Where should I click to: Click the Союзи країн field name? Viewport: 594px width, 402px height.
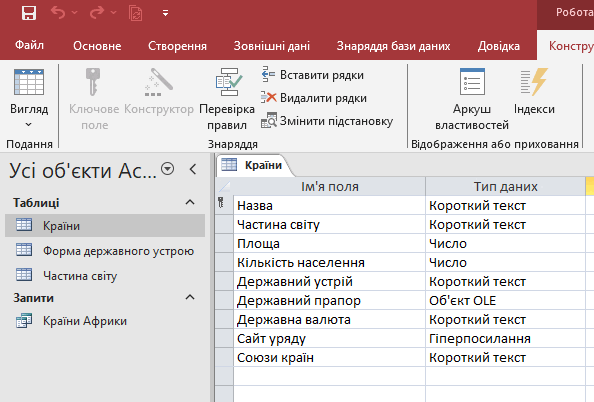tap(330, 357)
